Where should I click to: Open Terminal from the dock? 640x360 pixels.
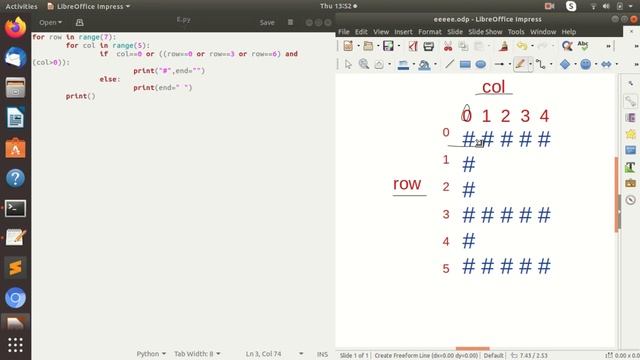coord(15,208)
